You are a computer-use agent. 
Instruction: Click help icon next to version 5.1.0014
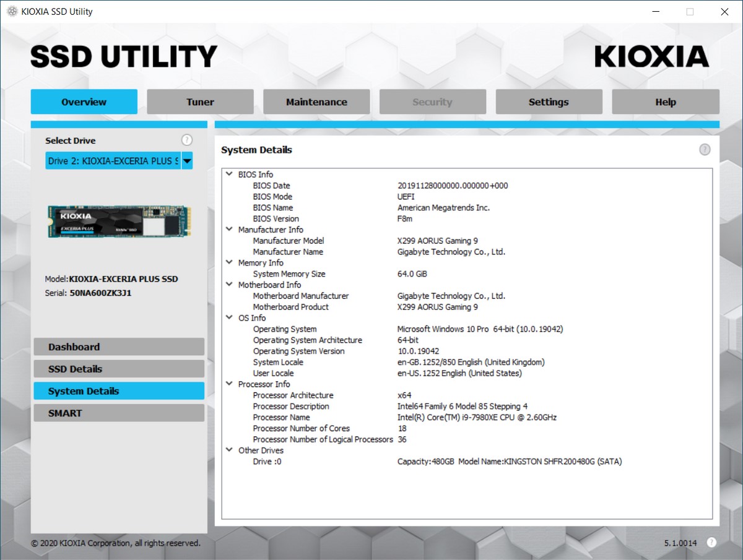(711, 543)
